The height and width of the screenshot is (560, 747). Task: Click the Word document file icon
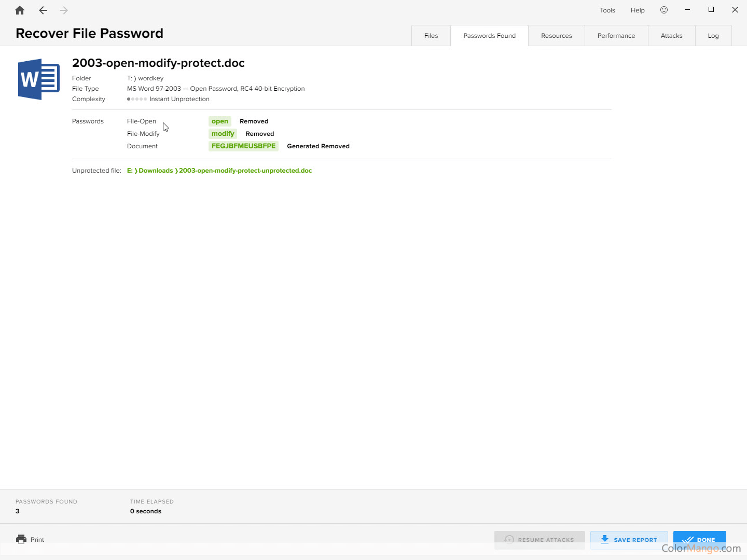[x=39, y=79]
